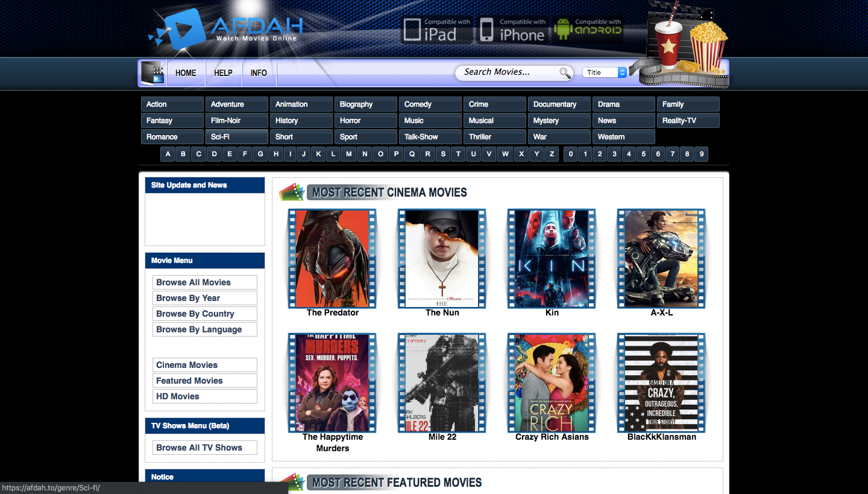This screenshot has width=868, height=494.
Task: Click the AFDAH logo in header
Action: click(226, 29)
